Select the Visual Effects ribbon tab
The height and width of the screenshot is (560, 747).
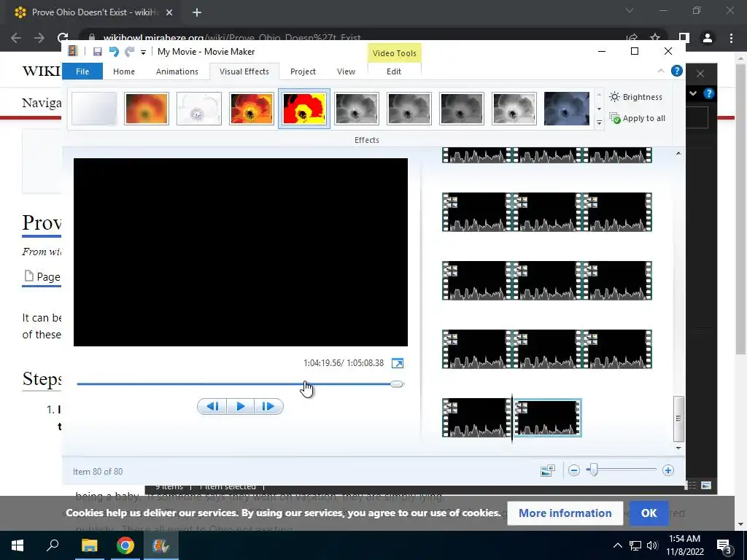244,71
